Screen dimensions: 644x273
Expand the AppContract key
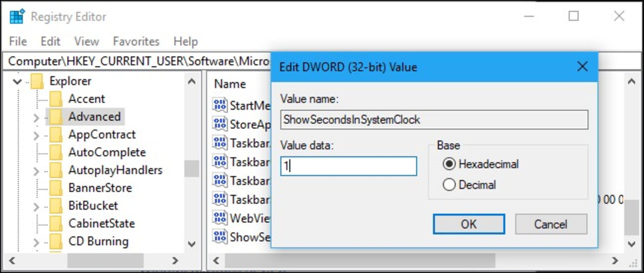(x=36, y=135)
